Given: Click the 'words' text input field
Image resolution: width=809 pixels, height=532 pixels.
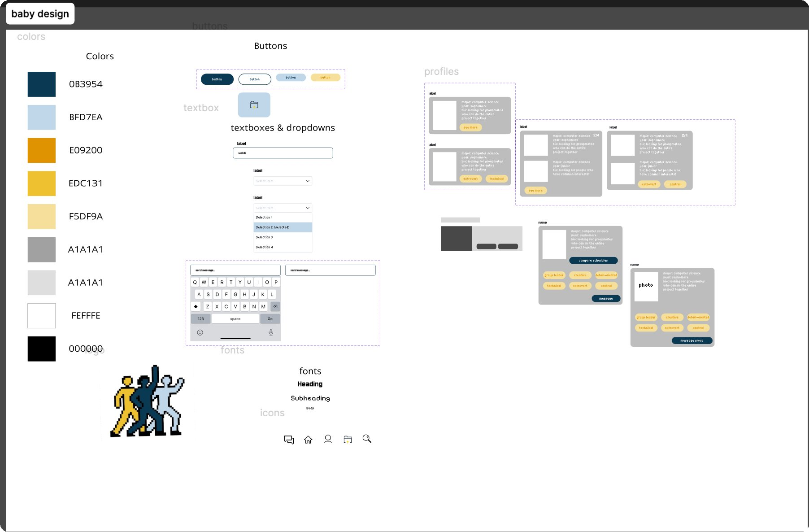Looking at the screenshot, I should 283,153.
